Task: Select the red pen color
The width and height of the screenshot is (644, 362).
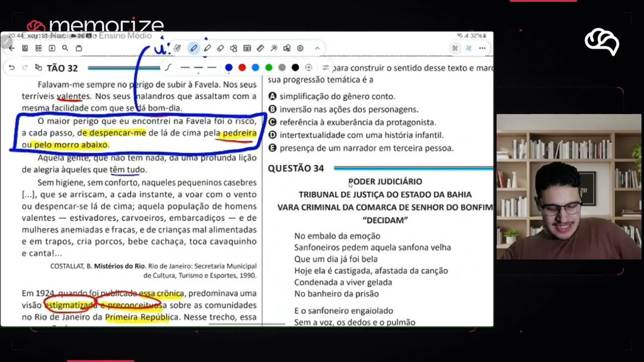Action: (242, 67)
